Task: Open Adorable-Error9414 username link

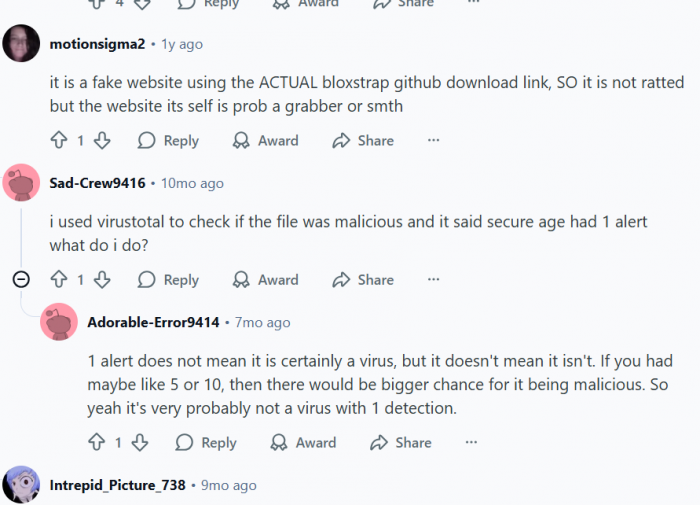Action: [153, 322]
